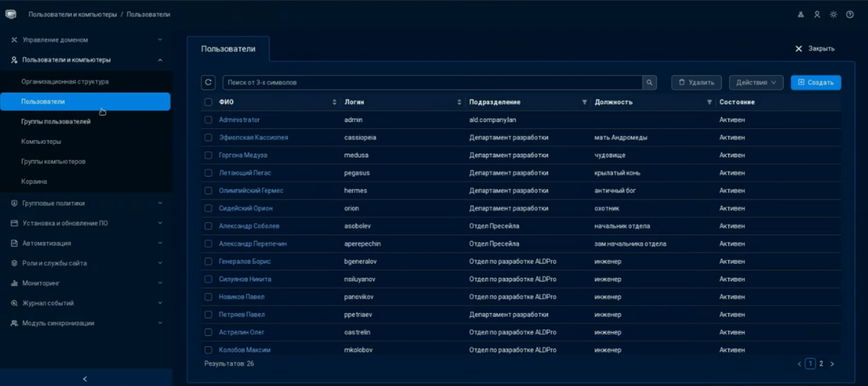Open the Действия dropdown
The width and height of the screenshot is (868, 386).
click(x=756, y=82)
